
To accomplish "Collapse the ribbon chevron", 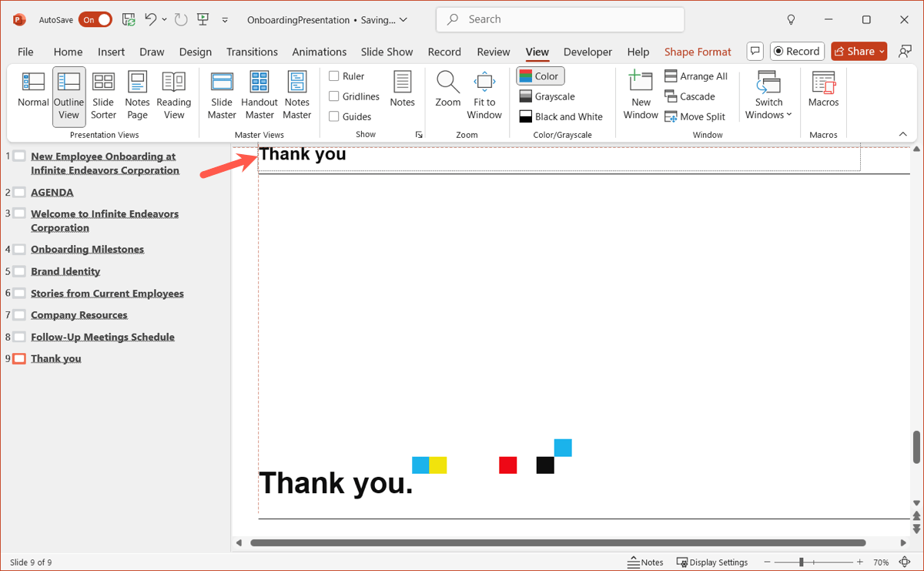I will (x=903, y=134).
